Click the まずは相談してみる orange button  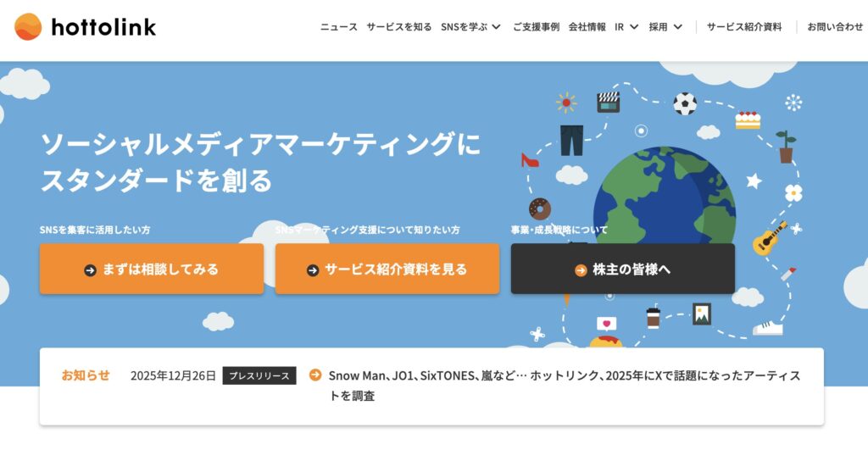pyautogui.click(x=152, y=269)
